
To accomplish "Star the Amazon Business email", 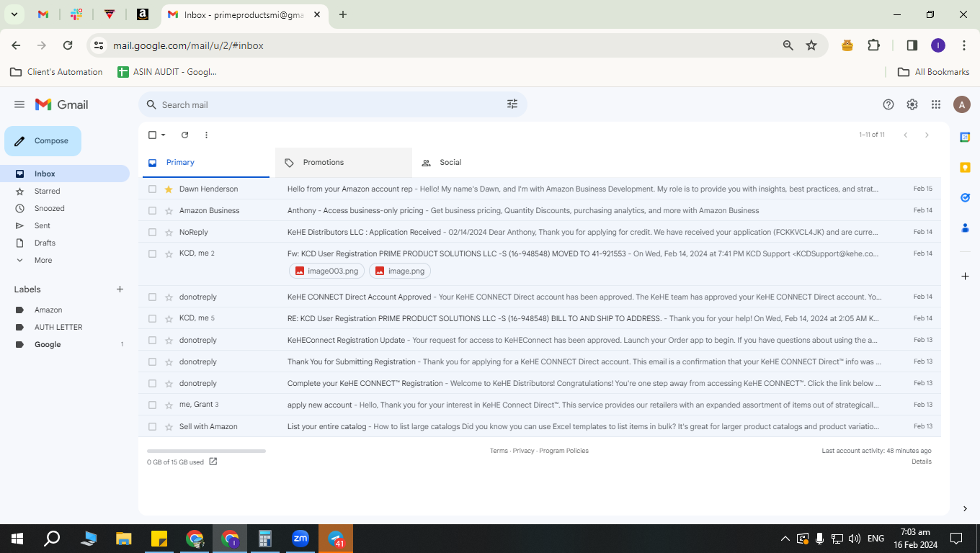I will 169,210.
